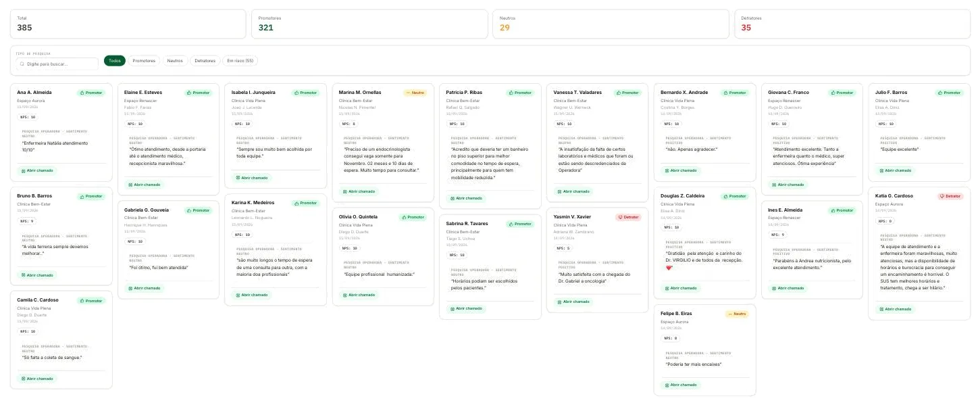Click thumbs-down icon on Katia G. Cardoso's Detrator badge
This screenshot has width=980, height=405.
[942, 196]
